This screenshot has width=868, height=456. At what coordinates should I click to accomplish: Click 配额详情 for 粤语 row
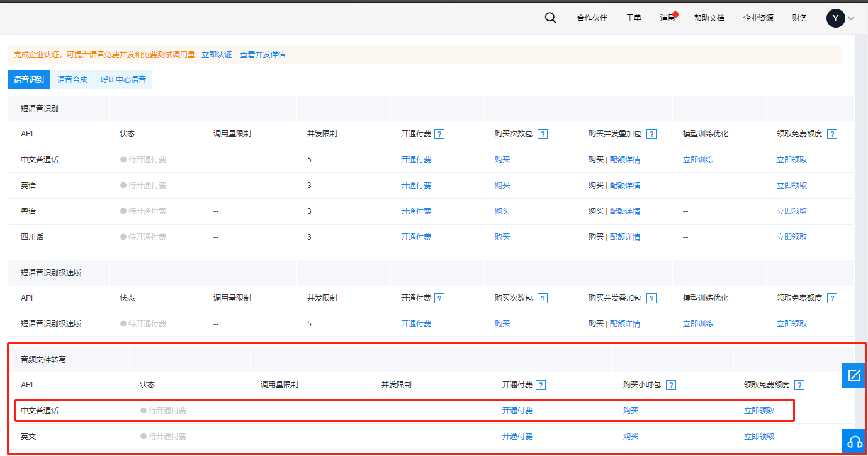click(x=625, y=211)
